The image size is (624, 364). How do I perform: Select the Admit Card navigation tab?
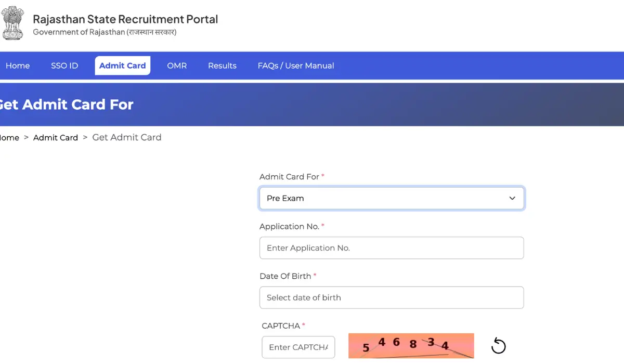[x=122, y=66]
